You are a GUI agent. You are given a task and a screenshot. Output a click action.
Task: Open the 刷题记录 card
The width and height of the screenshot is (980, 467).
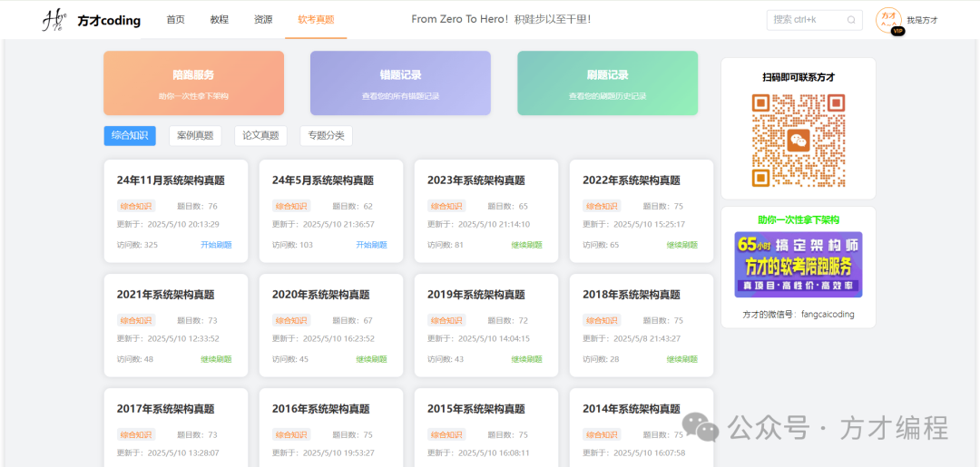point(607,83)
